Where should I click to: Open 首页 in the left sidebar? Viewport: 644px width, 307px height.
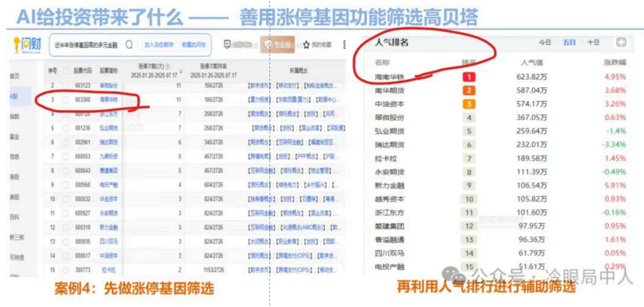coord(14,76)
